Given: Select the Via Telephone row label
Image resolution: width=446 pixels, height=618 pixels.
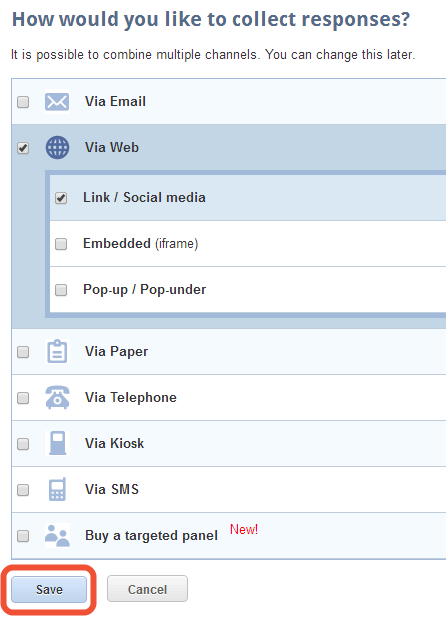Looking at the screenshot, I should (131, 397).
